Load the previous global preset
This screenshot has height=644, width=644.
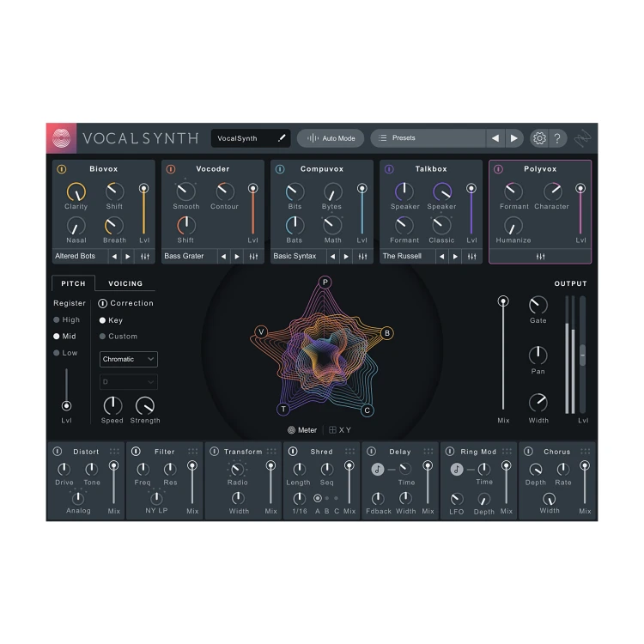tap(495, 138)
